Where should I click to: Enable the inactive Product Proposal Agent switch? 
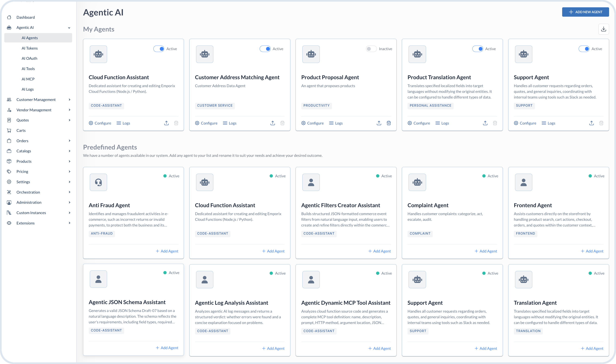[x=371, y=49]
